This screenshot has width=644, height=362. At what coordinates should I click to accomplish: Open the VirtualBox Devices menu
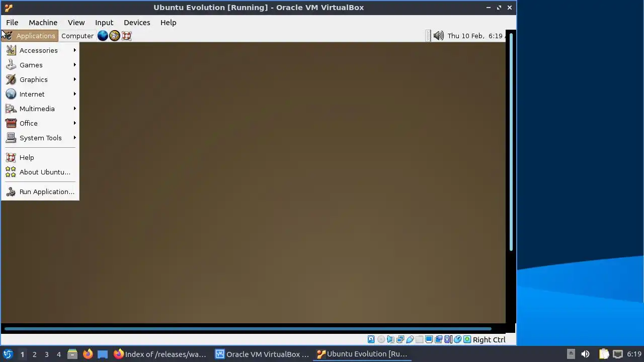tap(137, 23)
